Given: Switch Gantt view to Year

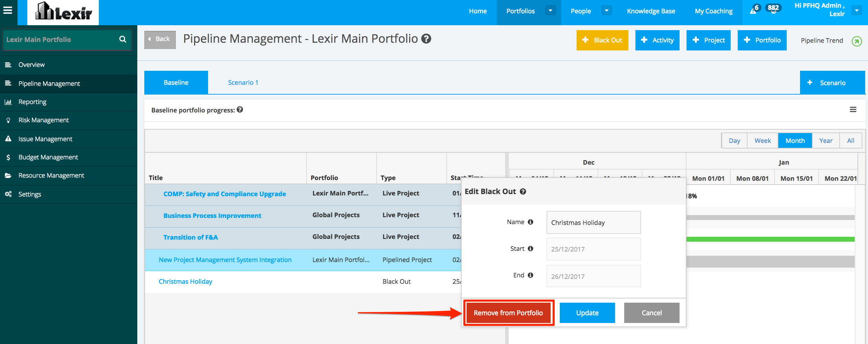Looking at the screenshot, I should (826, 141).
